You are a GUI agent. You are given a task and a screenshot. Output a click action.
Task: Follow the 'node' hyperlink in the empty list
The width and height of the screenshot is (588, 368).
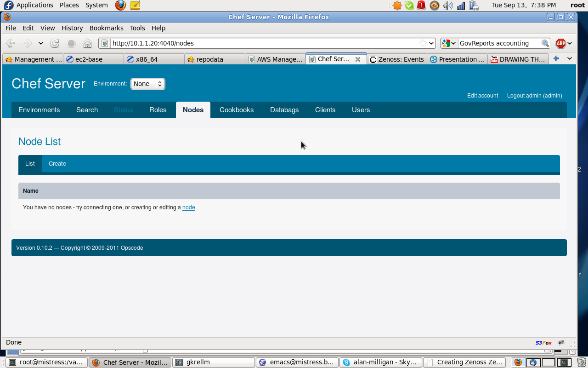click(x=188, y=207)
